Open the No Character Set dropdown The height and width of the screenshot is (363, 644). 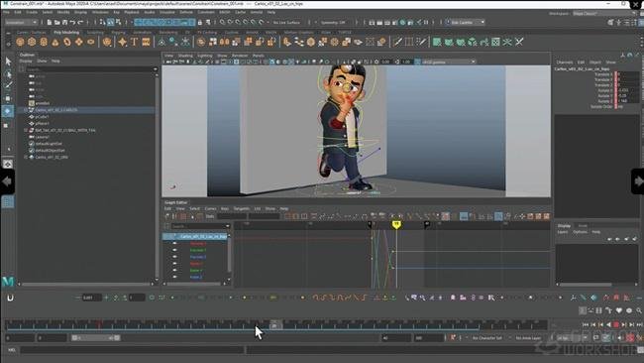488,338
